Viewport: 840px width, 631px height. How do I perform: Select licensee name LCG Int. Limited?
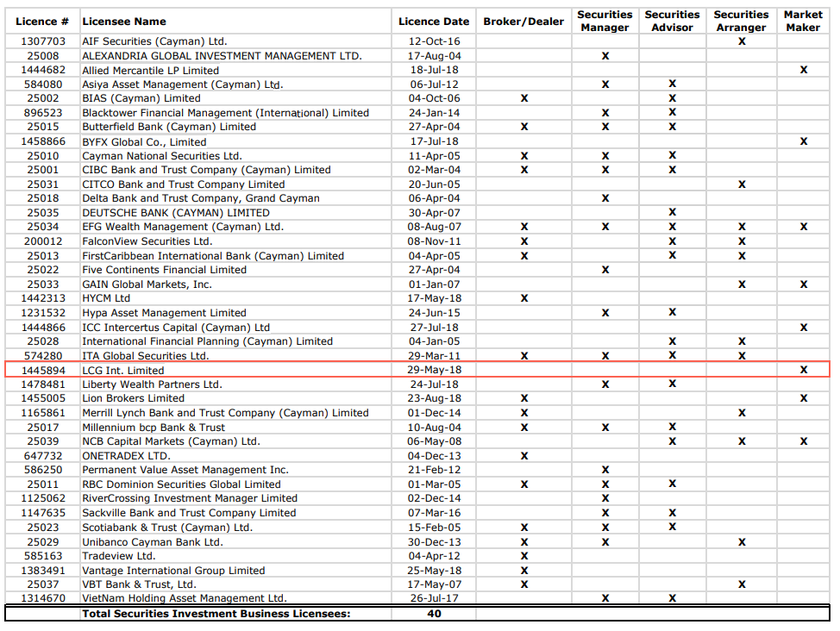pos(122,371)
